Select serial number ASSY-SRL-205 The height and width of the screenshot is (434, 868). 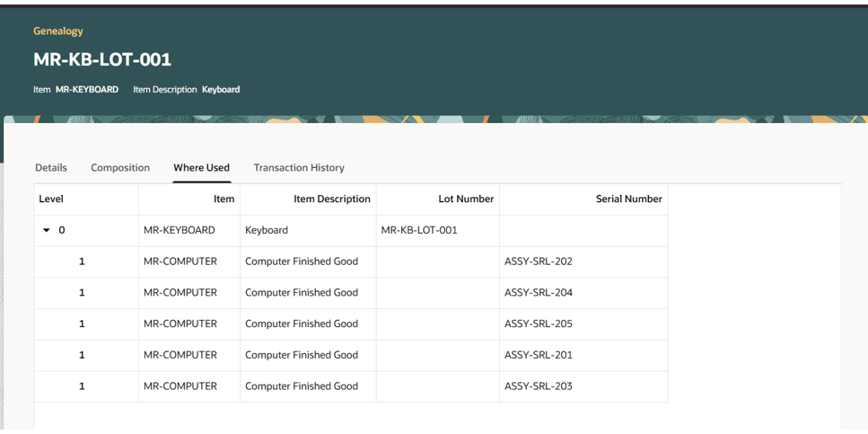click(539, 324)
